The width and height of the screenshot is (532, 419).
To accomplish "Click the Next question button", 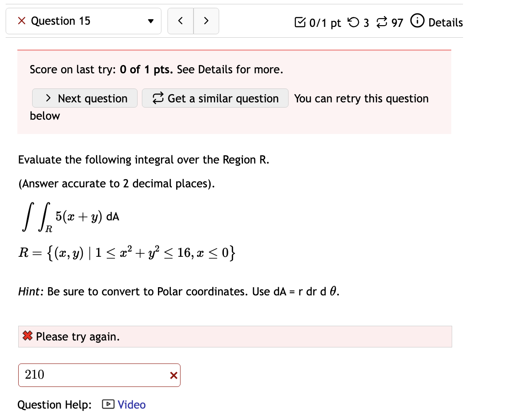I will tap(85, 98).
